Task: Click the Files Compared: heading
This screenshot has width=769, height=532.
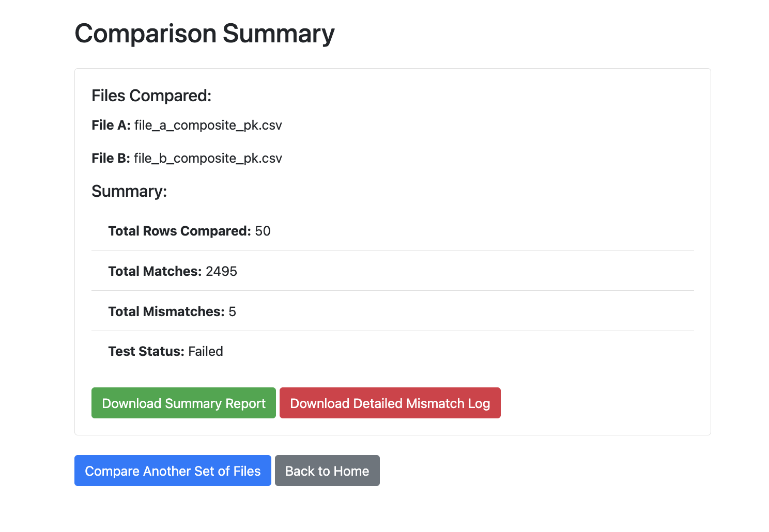Action: click(x=151, y=96)
